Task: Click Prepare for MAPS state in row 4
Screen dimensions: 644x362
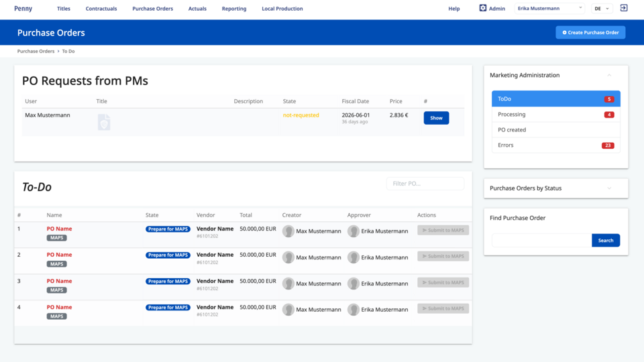Action: 168,308
